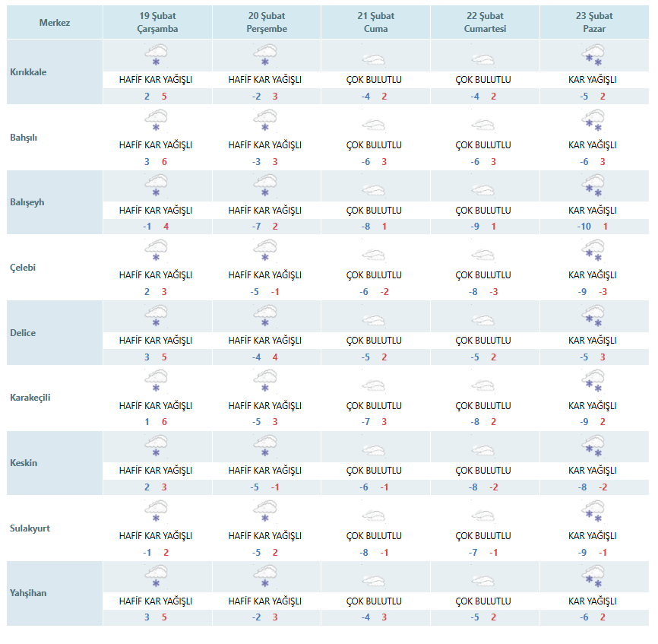Click the Balışeyh district name
This screenshot has height=644, width=658.
[x=27, y=202]
